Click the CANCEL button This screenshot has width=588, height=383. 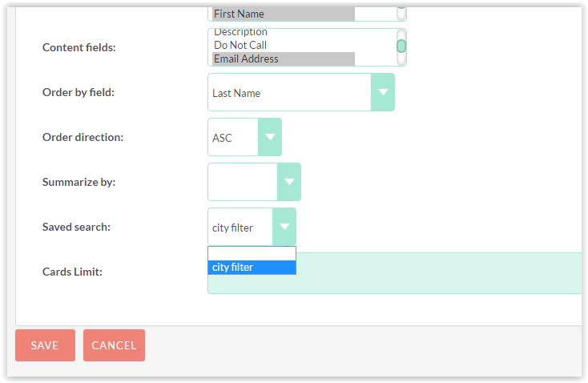pos(114,345)
